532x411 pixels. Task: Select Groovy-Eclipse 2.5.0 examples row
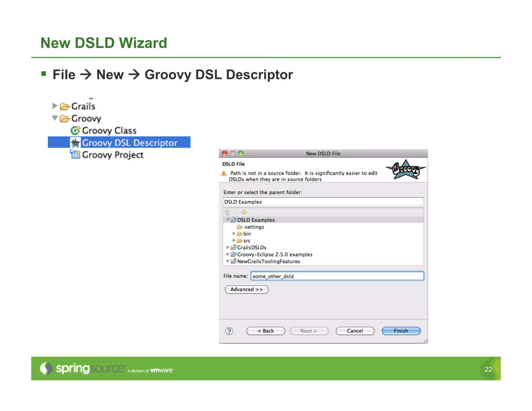coord(275,255)
